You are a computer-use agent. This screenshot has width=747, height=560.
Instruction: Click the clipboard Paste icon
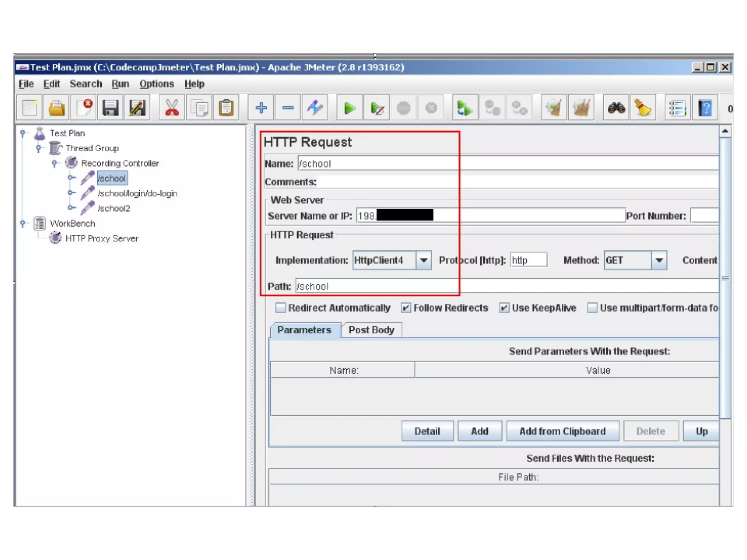pyautogui.click(x=226, y=108)
